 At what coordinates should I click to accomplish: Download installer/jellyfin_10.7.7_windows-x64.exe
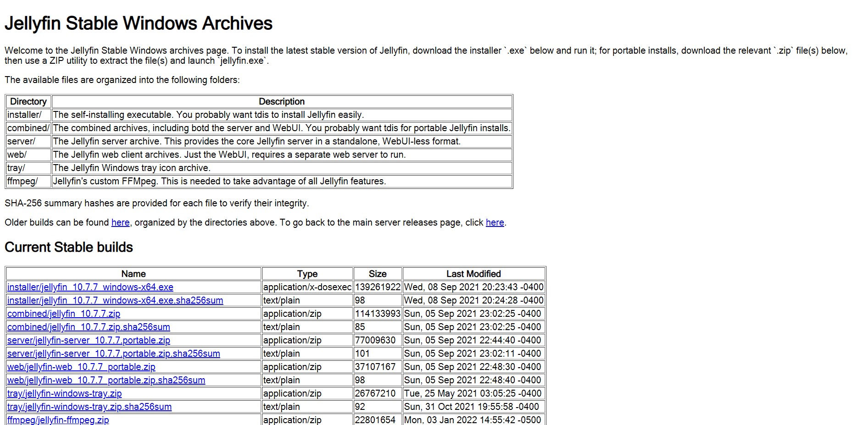click(90, 287)
